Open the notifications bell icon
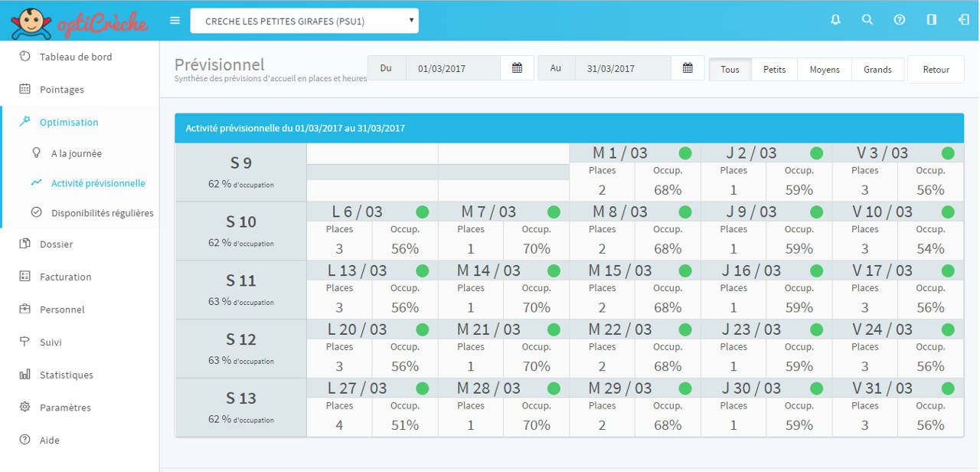This screenshot has width=980, height=472. [x=835, y=21]
